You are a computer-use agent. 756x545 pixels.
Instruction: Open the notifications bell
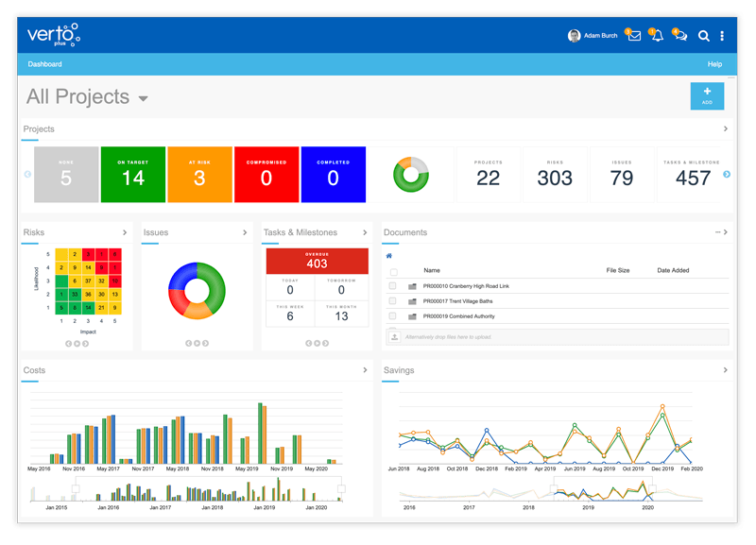[x=657, y=36]
